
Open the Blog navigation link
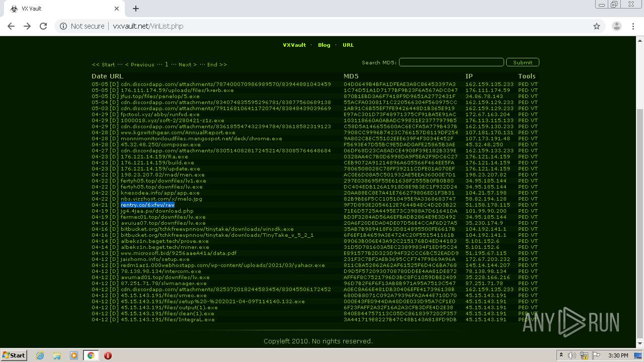pos(324,45)
